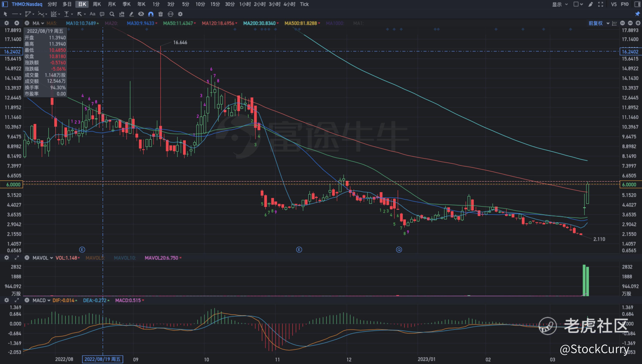The image size is (642, 364).
Task: Open the 显示 display dropdown
Action: pos(560,4)
